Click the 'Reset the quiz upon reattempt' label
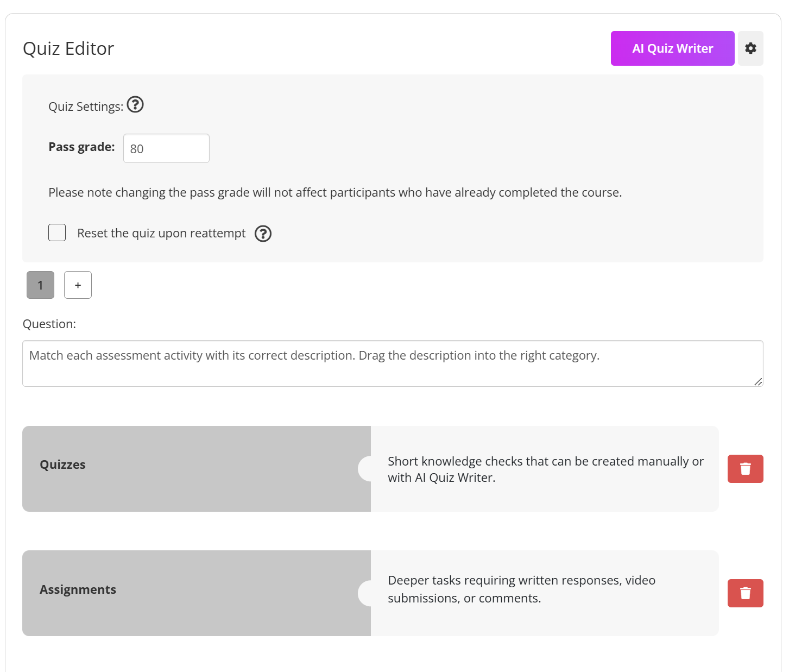Image resolution: width=789 pixels, height=672 pixels. 161,234
